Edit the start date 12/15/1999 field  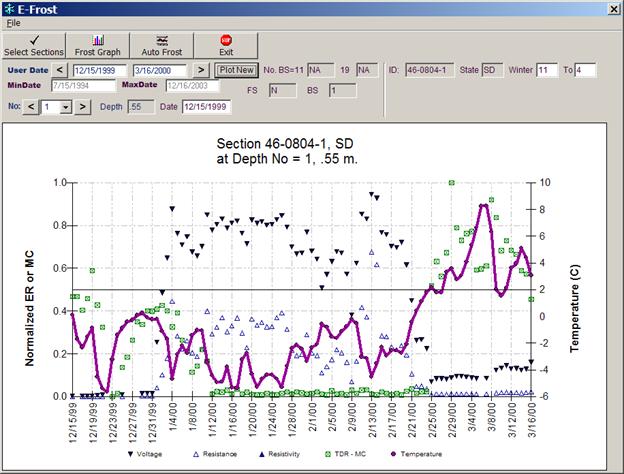click(99, 70)
